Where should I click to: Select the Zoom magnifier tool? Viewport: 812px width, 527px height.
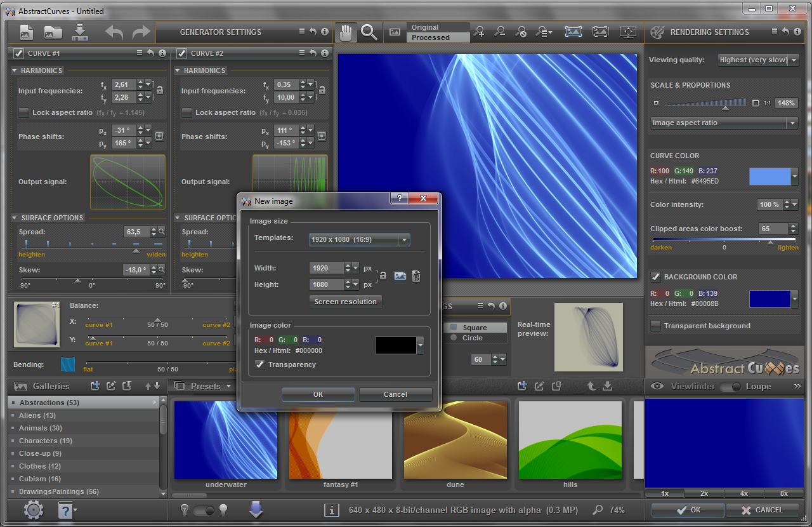tap(369, 32)
